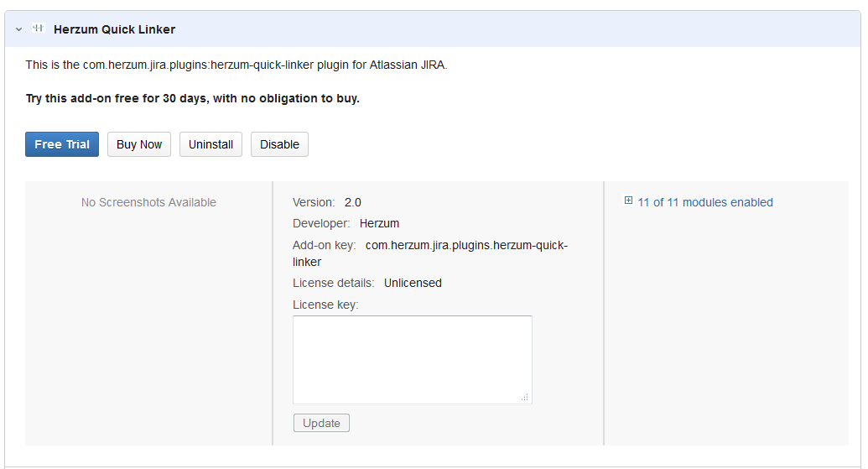Select the add-on key com.herzum.jira.plugins text
Viewport: 868px width, 469px height.
pos(466,245)
